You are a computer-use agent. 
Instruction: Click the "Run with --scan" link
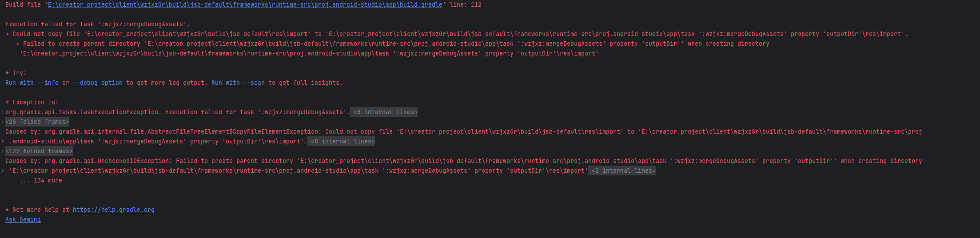(238, 83)
